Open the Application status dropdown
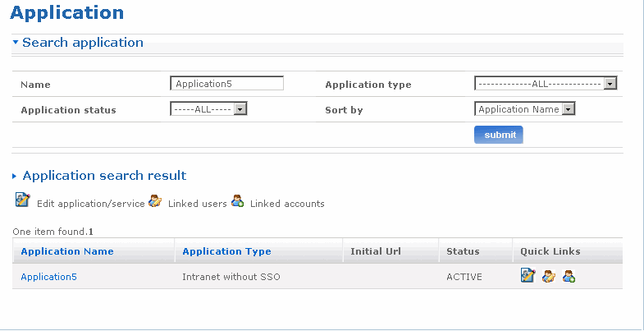Screen dimensions: 644x331 [x=208, y=109]
